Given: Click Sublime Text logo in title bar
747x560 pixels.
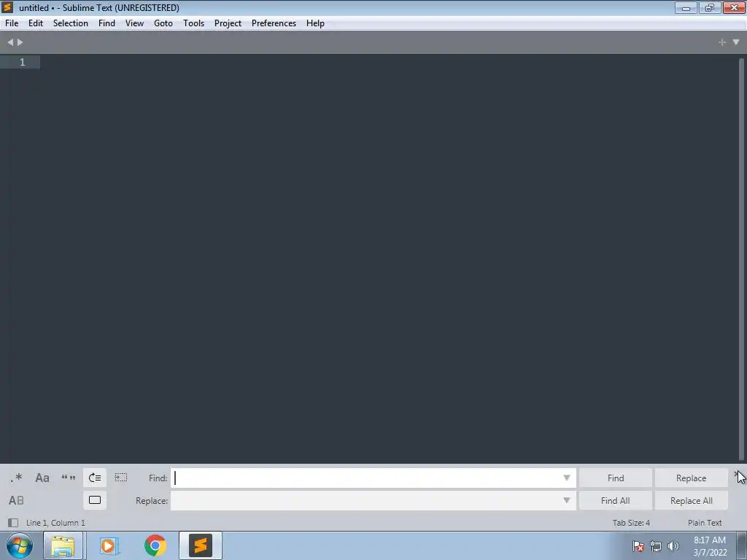Looking at the screenshot, I should coord(7,7).
